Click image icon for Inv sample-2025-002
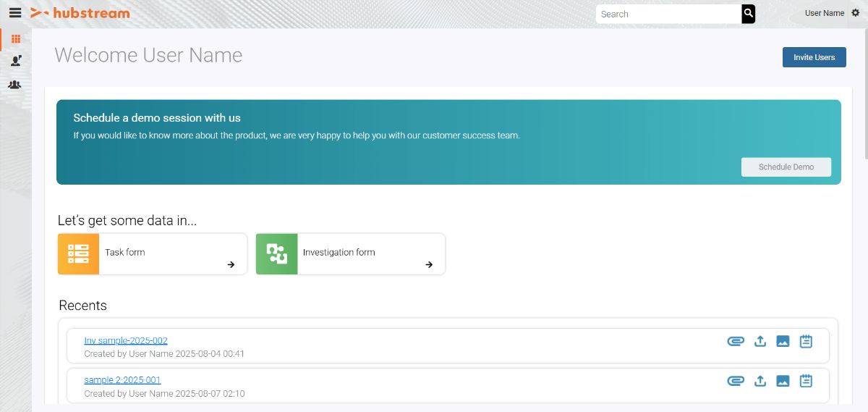The width and height of the screenshot is (868, 412). click(783, 341)
